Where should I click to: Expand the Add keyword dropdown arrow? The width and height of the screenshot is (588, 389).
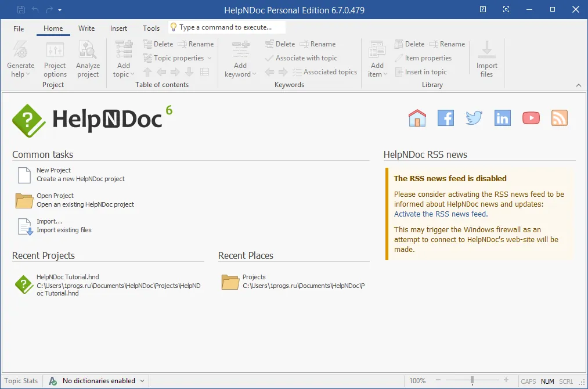(x=254, y=74)
